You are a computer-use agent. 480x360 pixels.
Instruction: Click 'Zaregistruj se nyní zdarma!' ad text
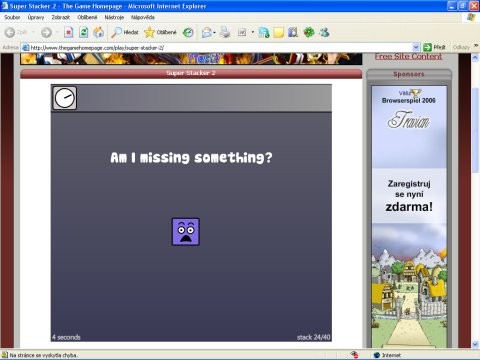coord(409,196)
